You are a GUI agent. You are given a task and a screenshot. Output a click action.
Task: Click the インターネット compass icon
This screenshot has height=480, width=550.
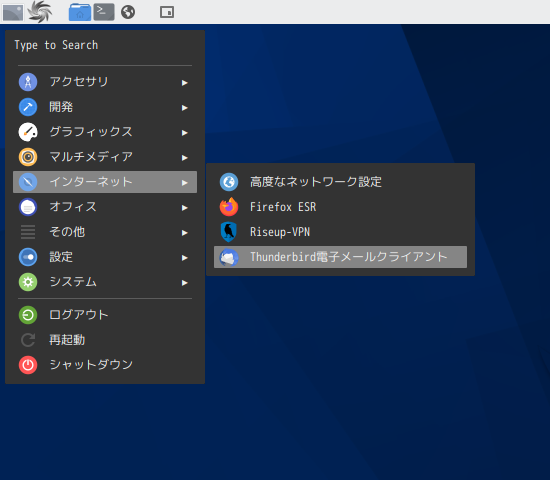28,182
